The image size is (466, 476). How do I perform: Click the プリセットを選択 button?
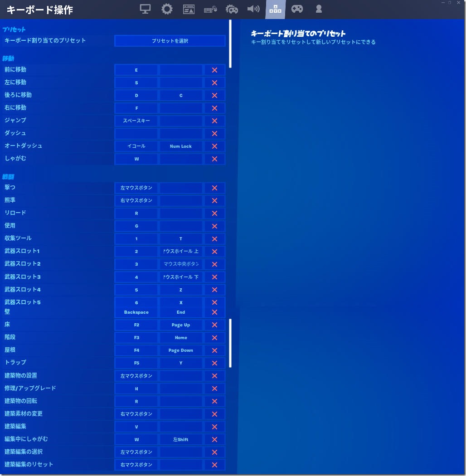pyautogui.click(x=170, y=41)
